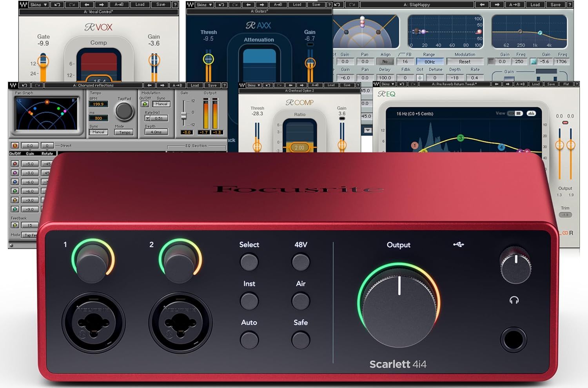
Task: Click the Waves logo in RAXX window
Action: coord(190,5)
